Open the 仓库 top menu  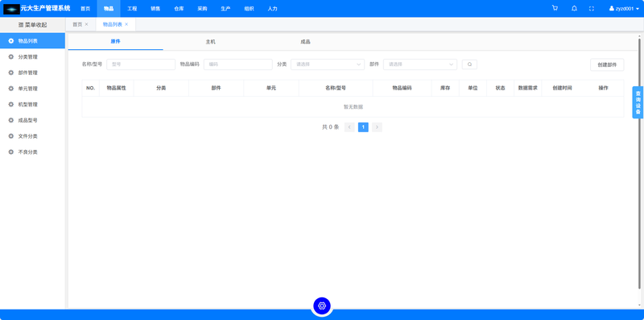(x=179, y=8)
